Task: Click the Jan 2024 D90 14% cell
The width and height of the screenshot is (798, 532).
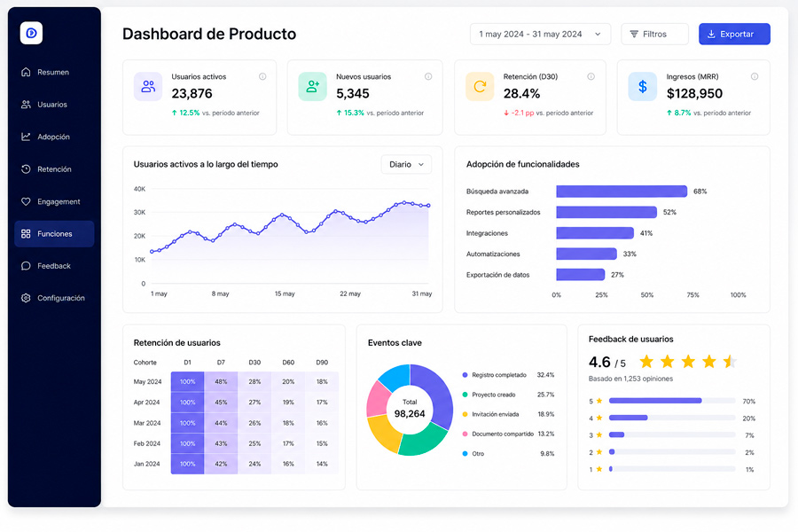Action: pyautogui.click(x=322, y=464)
